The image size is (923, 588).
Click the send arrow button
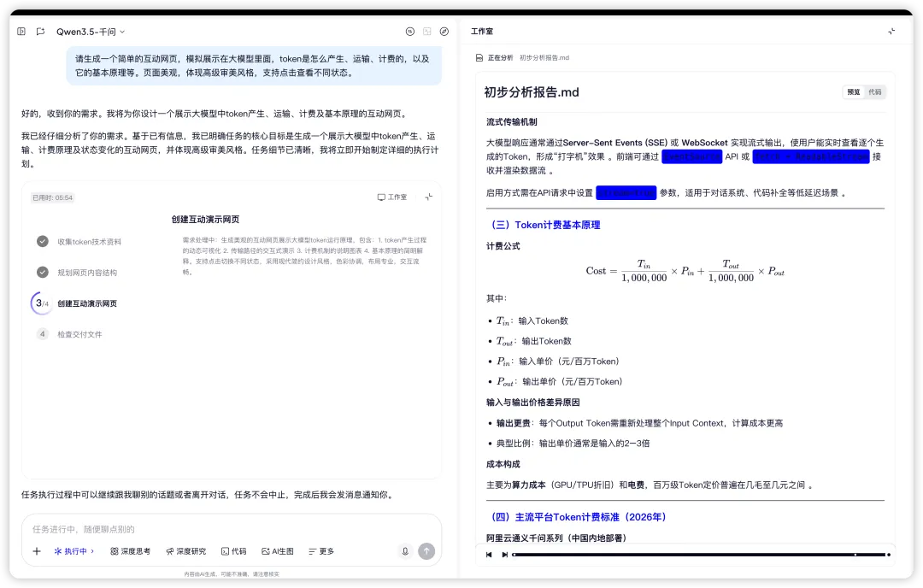click(x=426, y=551)
